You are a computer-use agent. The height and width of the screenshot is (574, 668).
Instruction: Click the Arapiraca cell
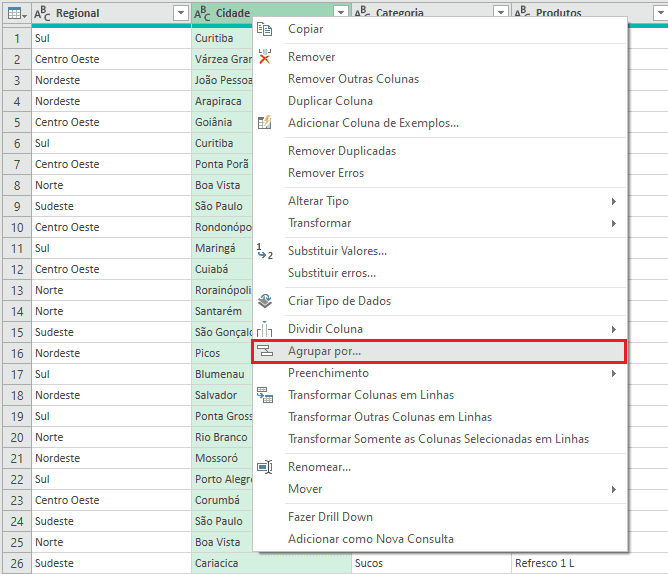(x=222, y=101)
